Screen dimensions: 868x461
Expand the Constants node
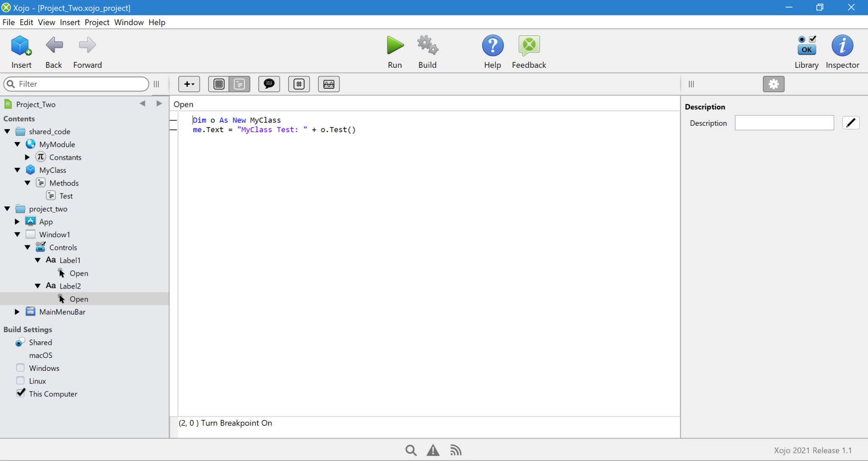28,157
